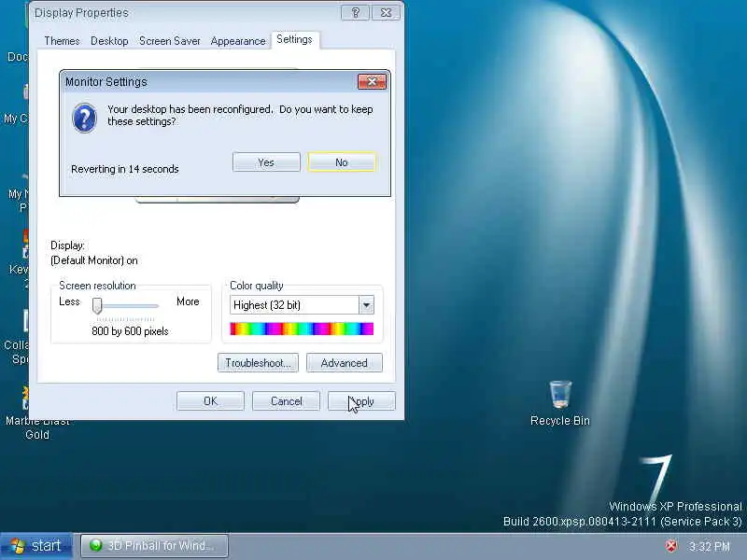Click the 3D Pinball taskbar button
747x560 pixels.
(x=154, y=546)
